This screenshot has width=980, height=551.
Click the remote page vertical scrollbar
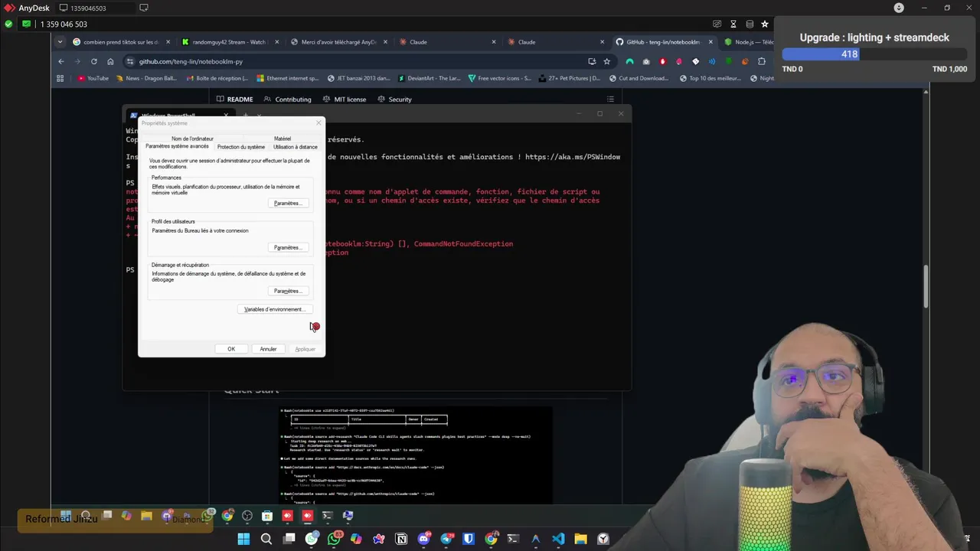(x=926, y=285)
